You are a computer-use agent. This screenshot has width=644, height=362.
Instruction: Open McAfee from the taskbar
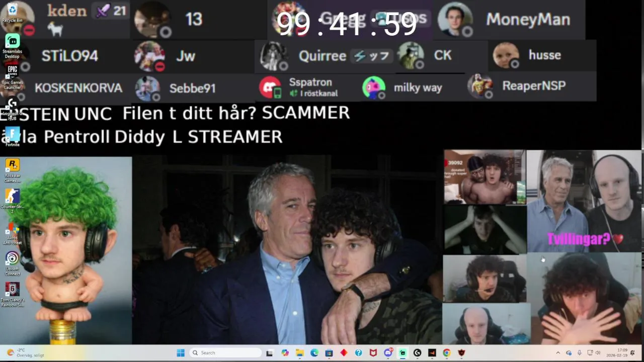[x=373, y=353]
